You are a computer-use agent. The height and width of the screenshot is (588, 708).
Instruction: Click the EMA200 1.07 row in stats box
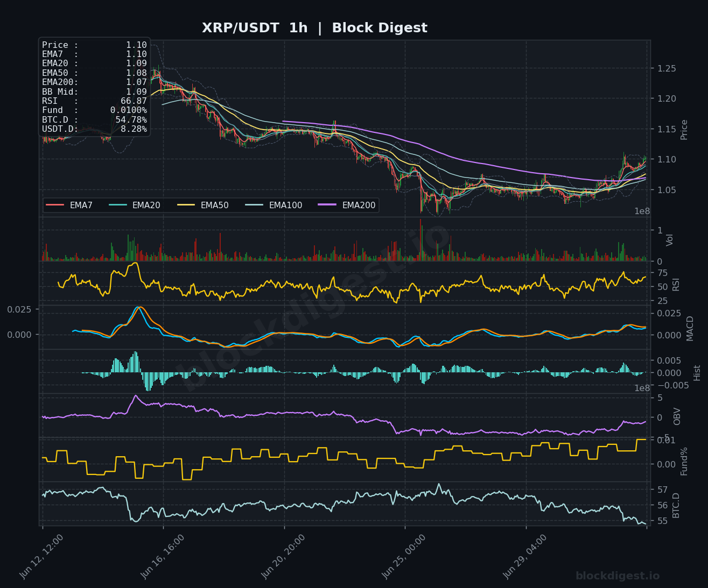(x=94, y=82)
